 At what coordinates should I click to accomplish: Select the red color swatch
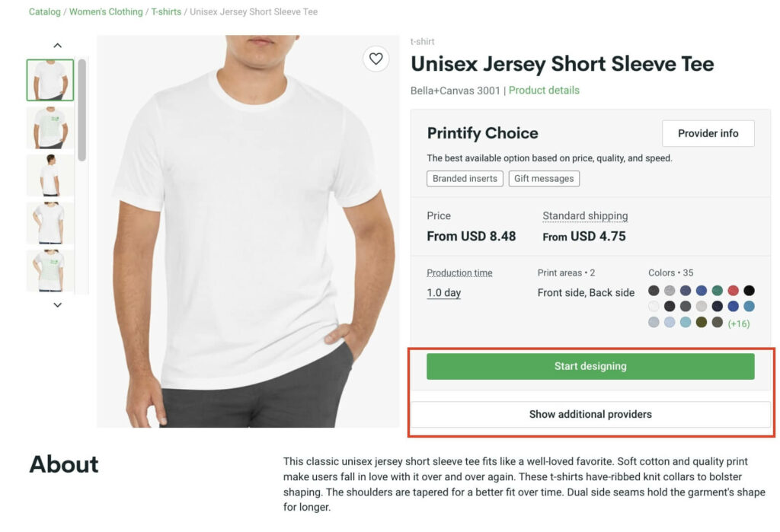(x=733, y=290)
